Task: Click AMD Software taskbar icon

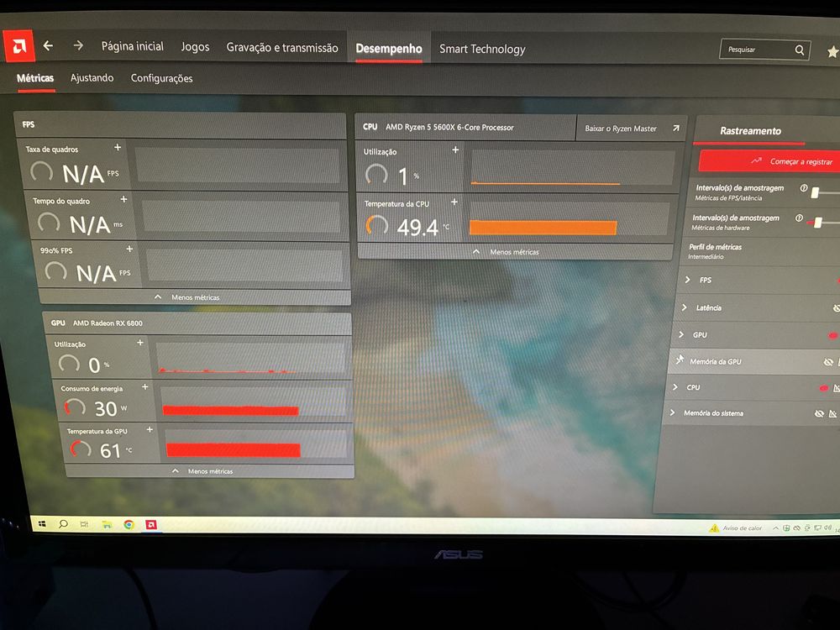Action: tap(151, 524)
